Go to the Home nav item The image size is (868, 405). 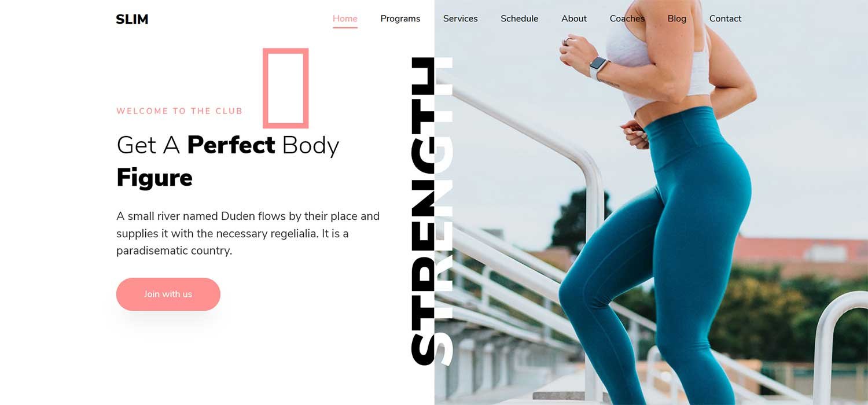[345, 19]
